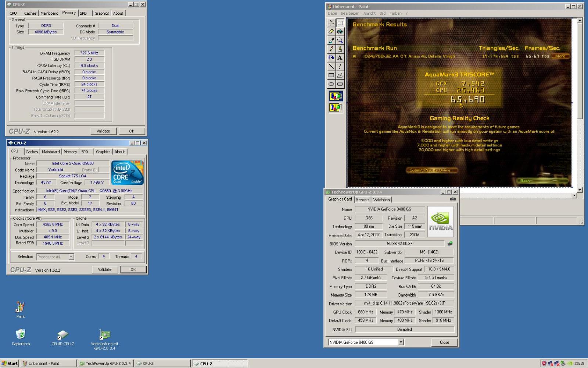This screenshot has width=588, height=368.
Task: Set opaque selection mode in Paint toolbox
Action: (336, 96)
